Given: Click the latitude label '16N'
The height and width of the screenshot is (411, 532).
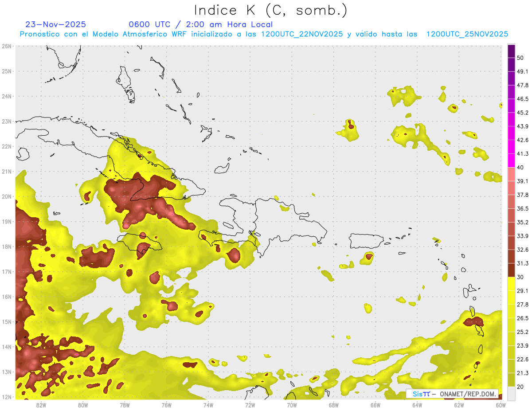Looking at the screenshot, I should [x=7, y=297].
